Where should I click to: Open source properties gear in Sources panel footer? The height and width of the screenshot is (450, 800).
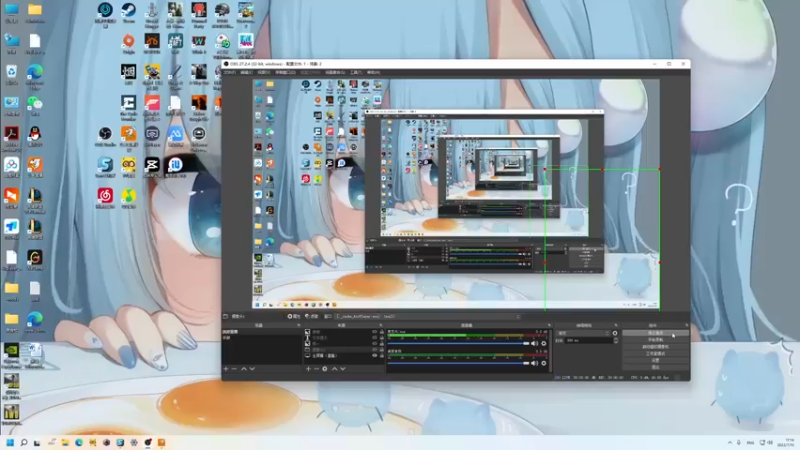324,368
